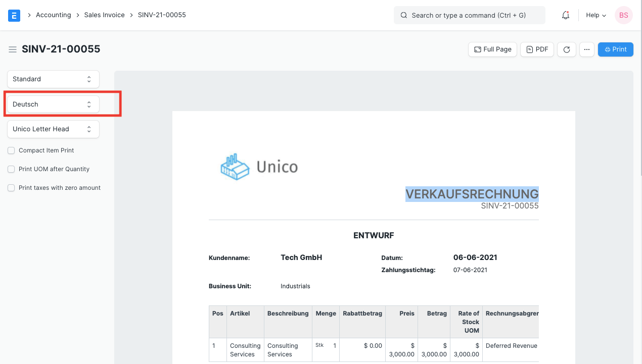This screenshot has width=642, height=364.
Task: Open the Standard print format dropdown
Action: [x=53, y=79]
